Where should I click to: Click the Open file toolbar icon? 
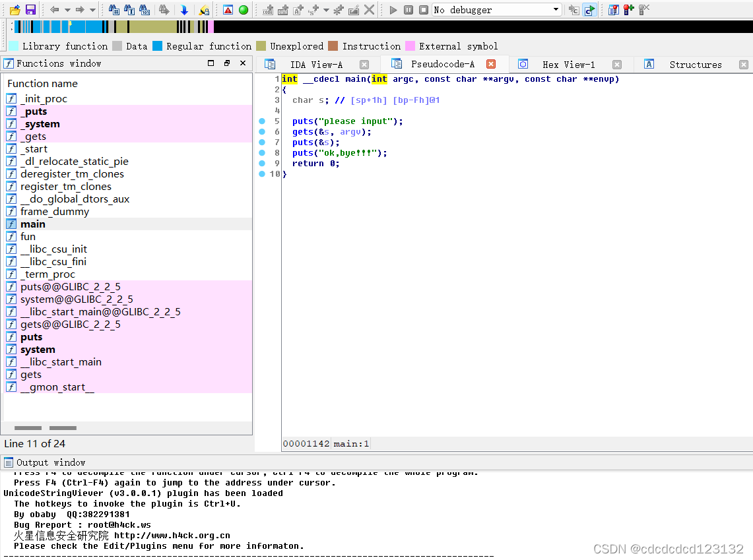point(15,10)
